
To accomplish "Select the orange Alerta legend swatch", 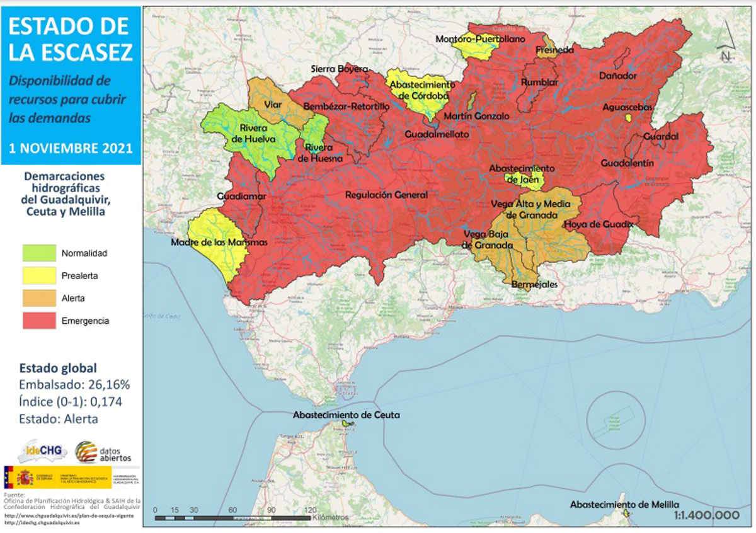I will coord(39,298).
